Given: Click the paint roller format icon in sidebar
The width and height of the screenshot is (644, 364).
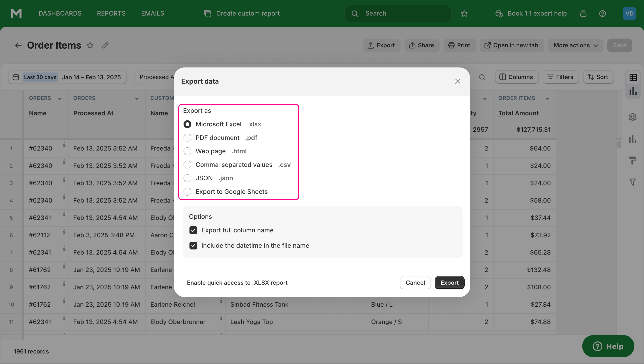Looking at the screenshot, I should coord(633,160).
